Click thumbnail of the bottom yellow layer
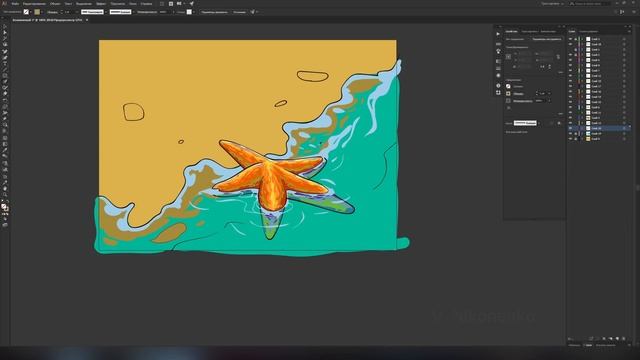The image size is (640, 360). (588, 139)
